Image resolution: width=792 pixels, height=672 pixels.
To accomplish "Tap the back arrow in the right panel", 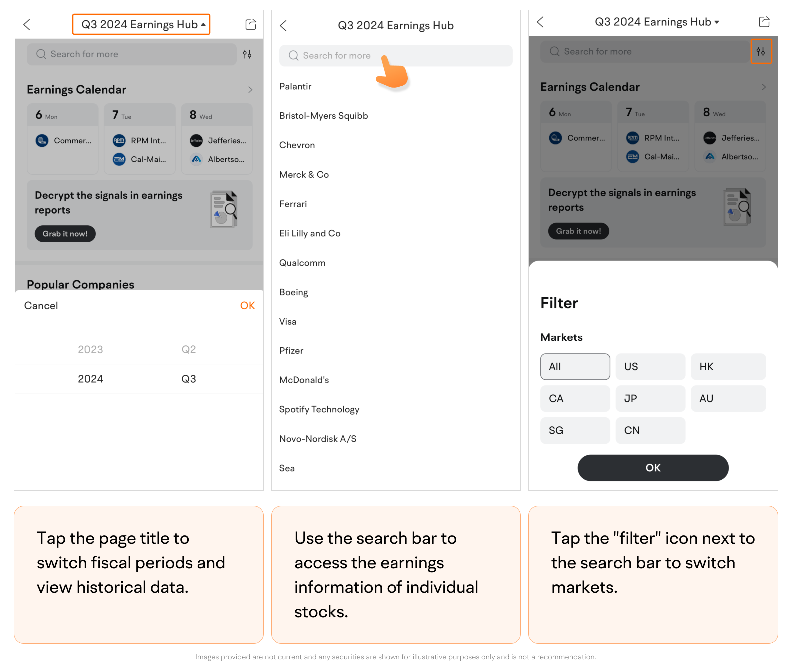I will pos(540,22).
